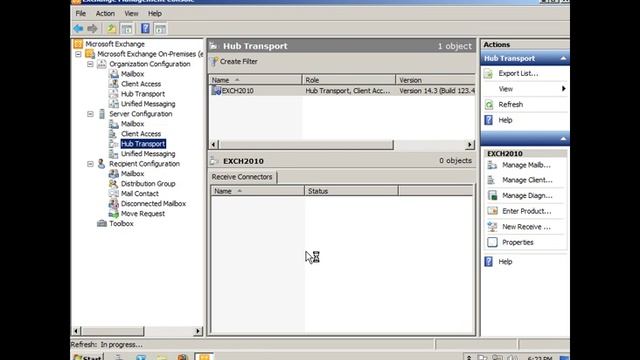
Task: Open the View menu in menu bar
Action: [x=131, y=13]
